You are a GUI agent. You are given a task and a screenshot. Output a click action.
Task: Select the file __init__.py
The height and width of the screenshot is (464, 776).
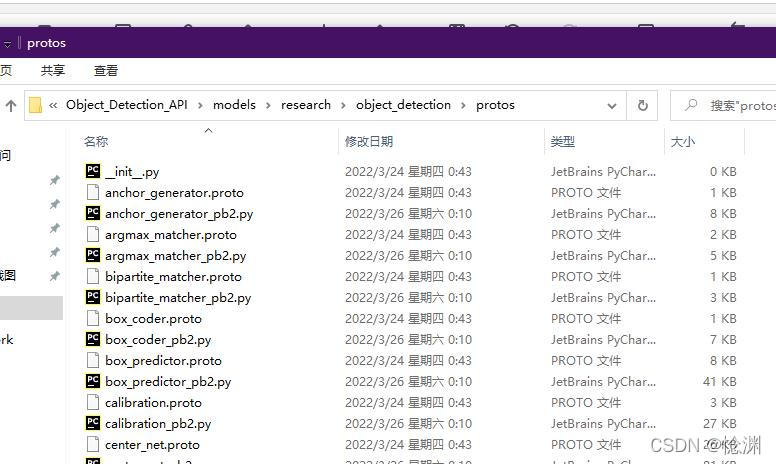132,172
